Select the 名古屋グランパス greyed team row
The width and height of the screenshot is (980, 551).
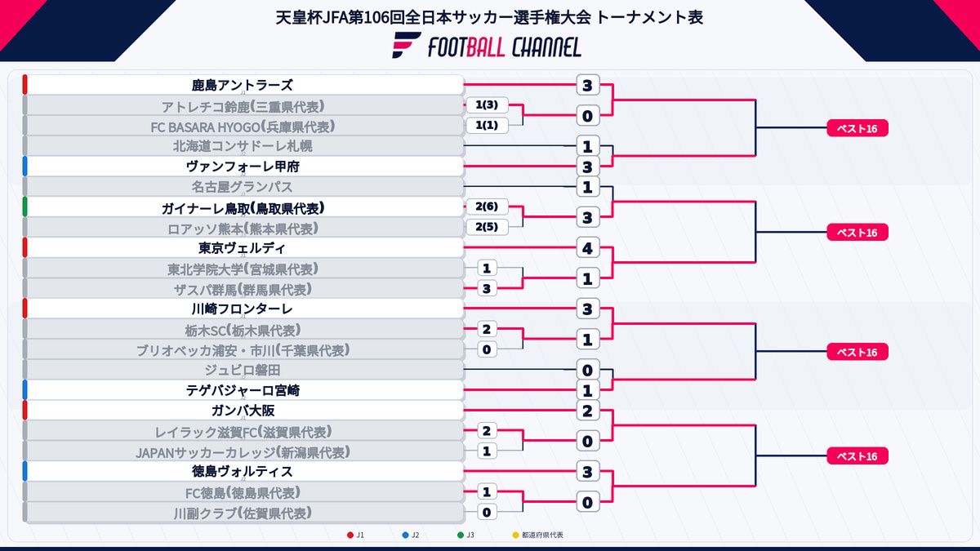click(x=243, y=187)
